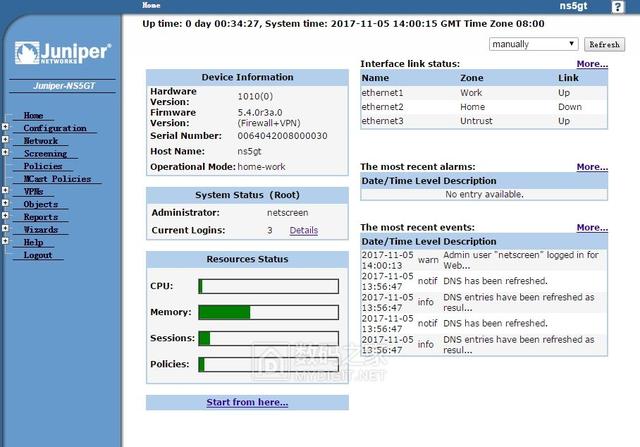This screenshot has height=447, width=640.
Task: Open Wizards section in sidebar
Action: pyautogui.click(x=40, y=229)
